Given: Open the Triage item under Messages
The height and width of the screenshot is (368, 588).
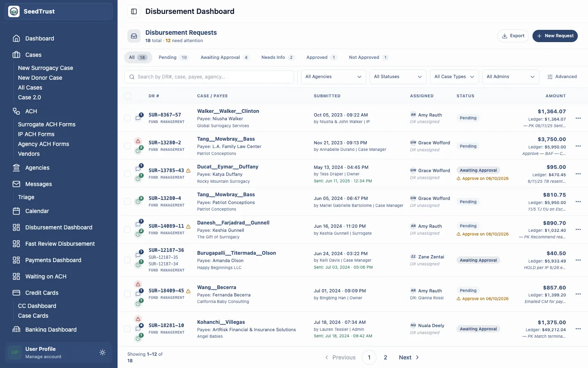Looking at the screenshot, I should (26, 197).
